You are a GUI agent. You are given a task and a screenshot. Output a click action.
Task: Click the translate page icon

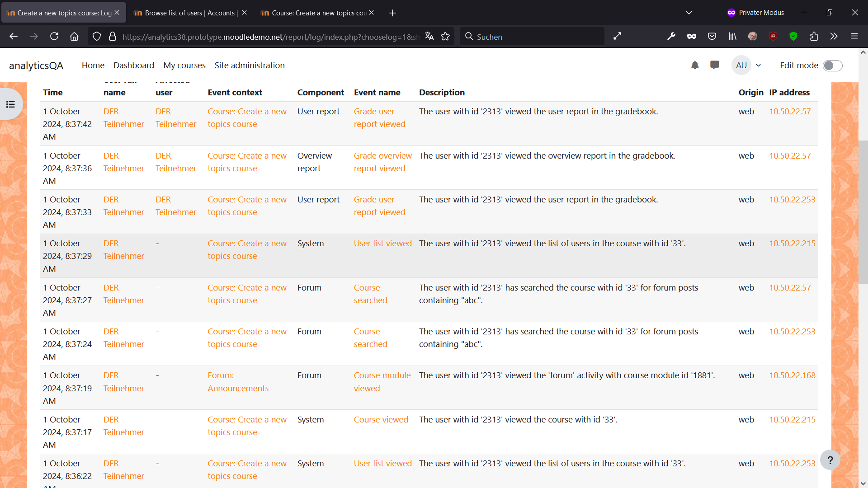click(x=429, y=37)
